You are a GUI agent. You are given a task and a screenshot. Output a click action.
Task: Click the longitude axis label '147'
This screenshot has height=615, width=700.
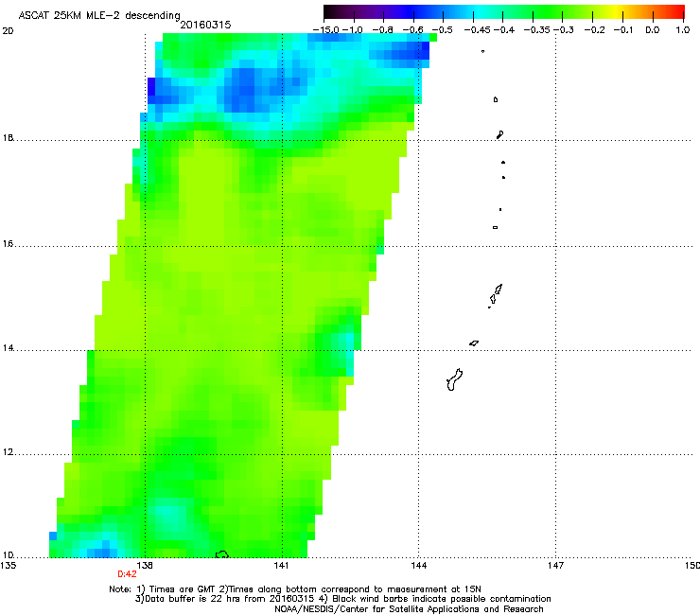pyautogui.click(x=555, y=566)
